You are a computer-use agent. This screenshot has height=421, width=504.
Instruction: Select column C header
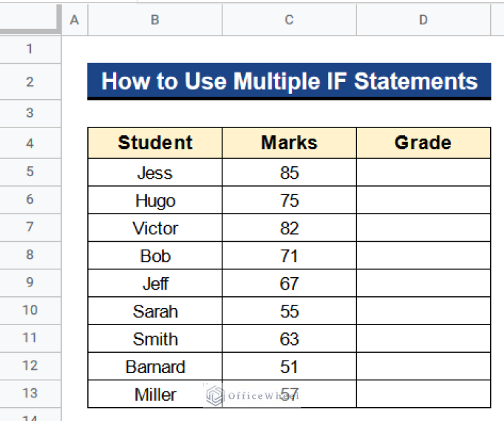point(289,20)
